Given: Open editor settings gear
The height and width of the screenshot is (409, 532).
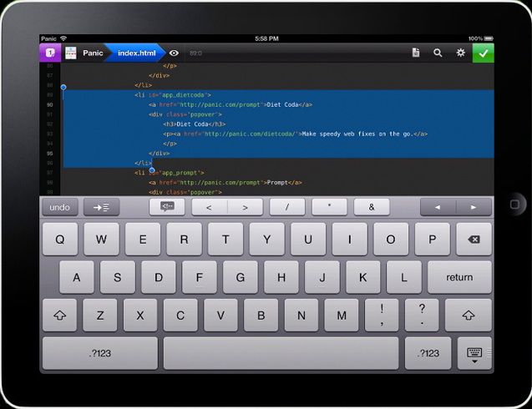Looking at the screenshot, I should (460, 53).
